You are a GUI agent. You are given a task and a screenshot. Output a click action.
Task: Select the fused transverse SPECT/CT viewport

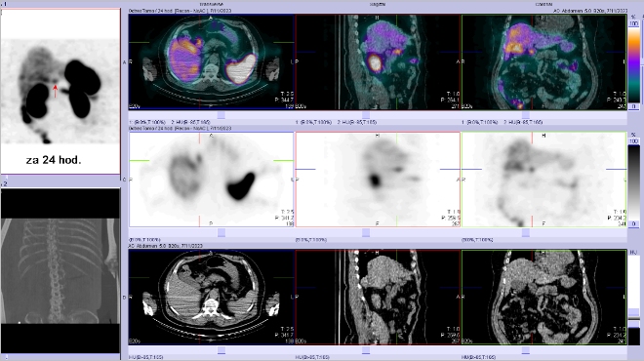tap(212, 62)
